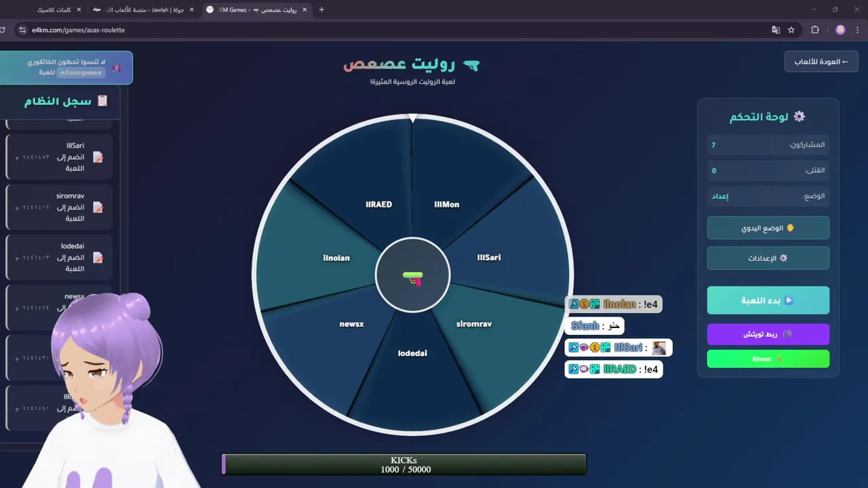The image size is (868, 488).
Task: Click the megaphone icon in the announcement banner
Action: click(117, 68)
